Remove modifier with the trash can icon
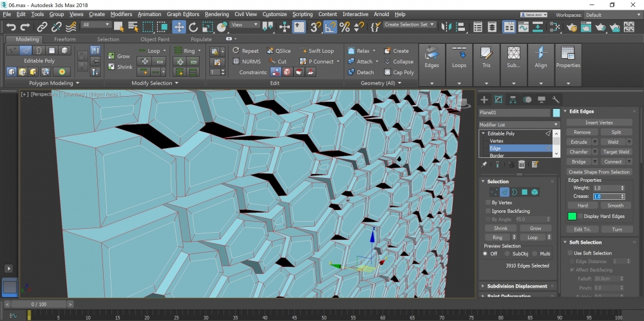 point(522,165)
